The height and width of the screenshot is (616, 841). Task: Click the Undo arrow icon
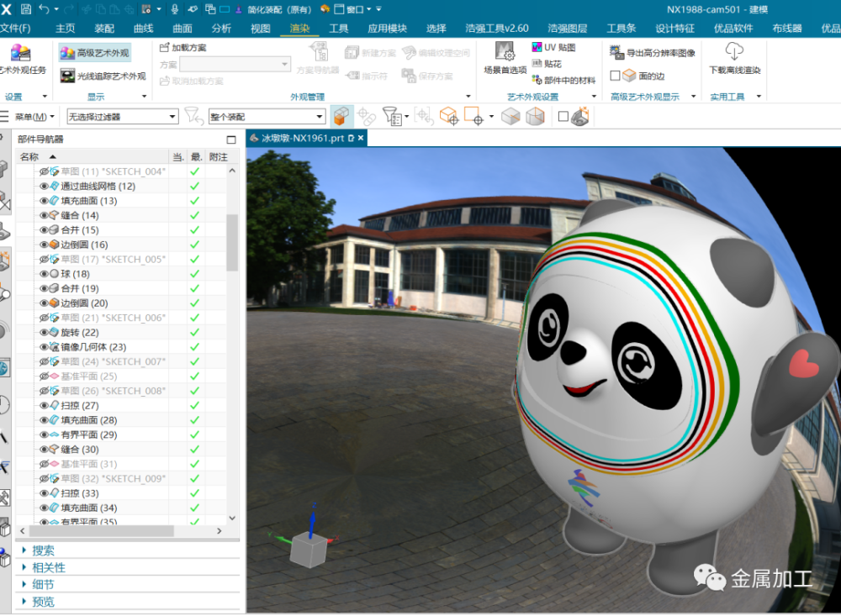pyautogui.click(x=44, y=9)
